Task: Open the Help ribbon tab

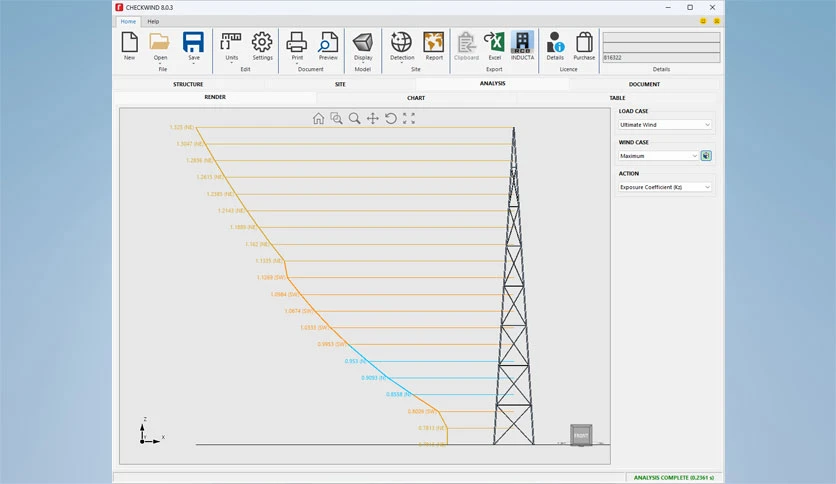Action: (x=153, y=21)
